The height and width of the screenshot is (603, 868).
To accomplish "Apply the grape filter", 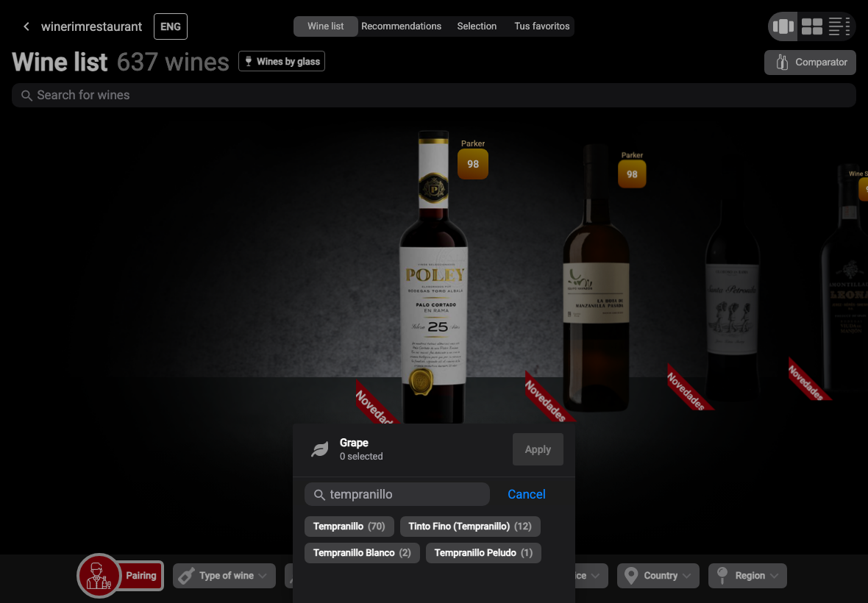I will pos(538,449).
